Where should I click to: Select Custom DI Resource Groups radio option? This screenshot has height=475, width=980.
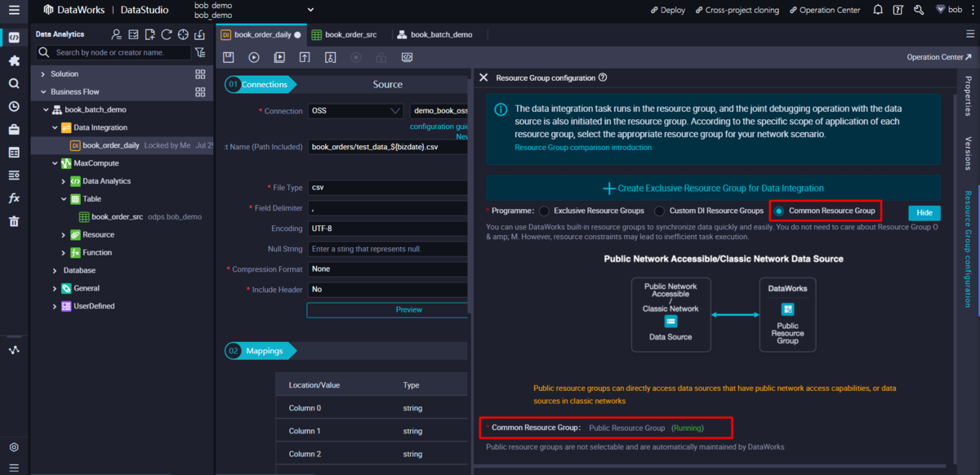click(660, 211)
